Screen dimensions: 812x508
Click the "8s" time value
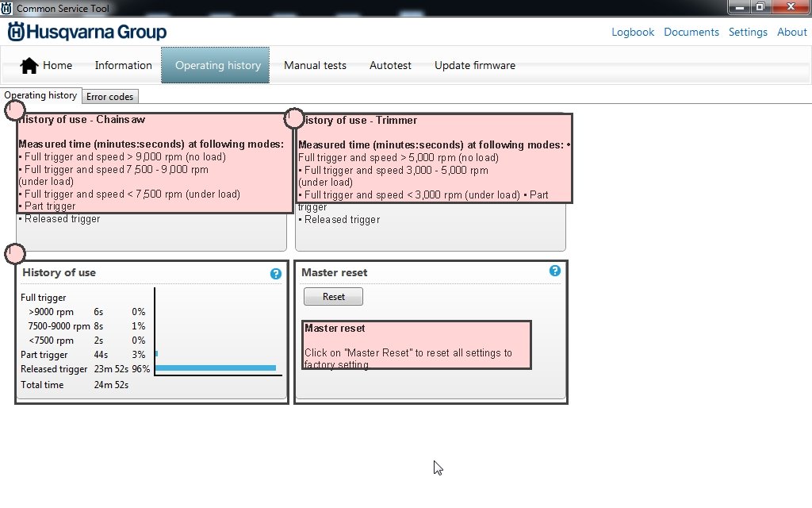[98, 326]
